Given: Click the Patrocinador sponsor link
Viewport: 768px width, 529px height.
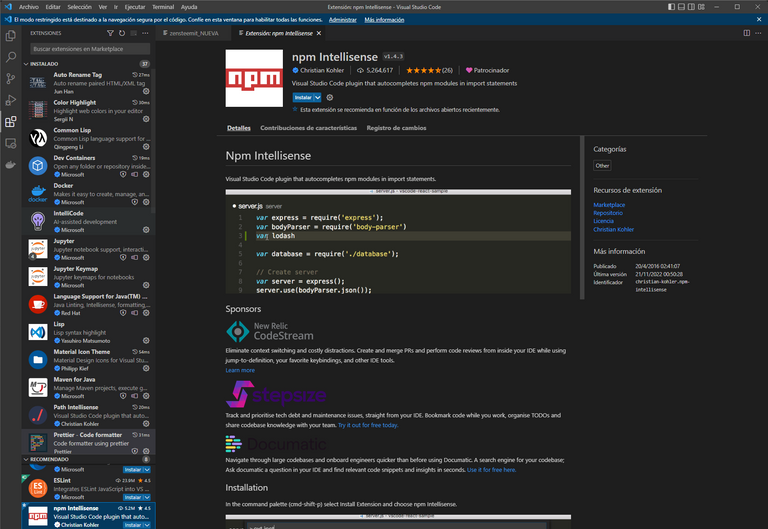Looking at the screenshot, I should [x=487, y=70].
